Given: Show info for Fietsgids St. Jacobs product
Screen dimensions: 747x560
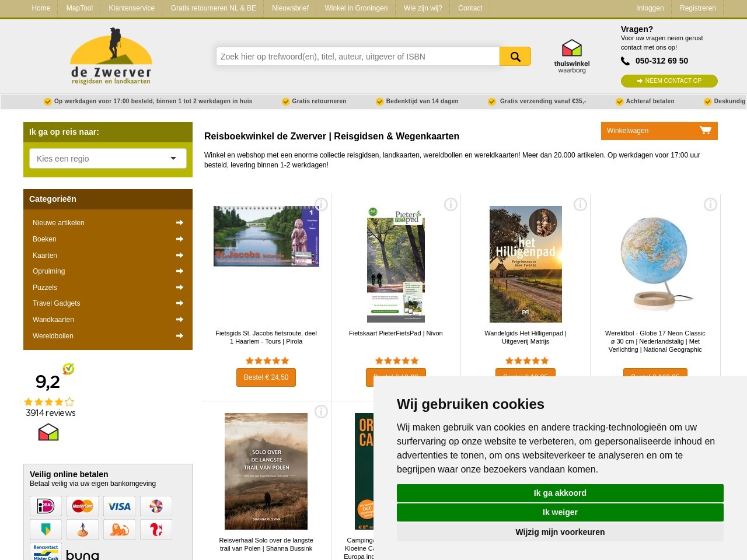Looking at the screenshot, I should (322, 204).
